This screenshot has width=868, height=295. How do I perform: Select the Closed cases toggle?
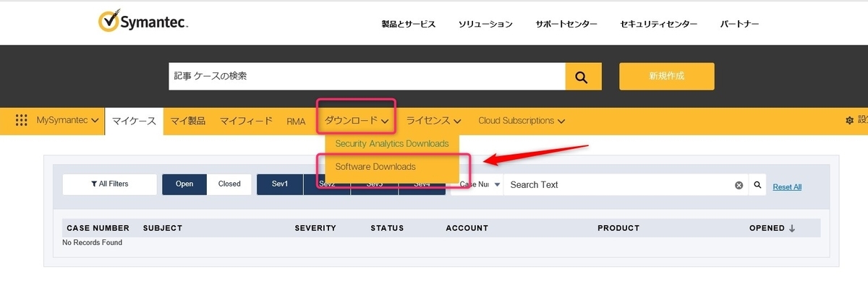pyautogui.click(x=229, y=184)
